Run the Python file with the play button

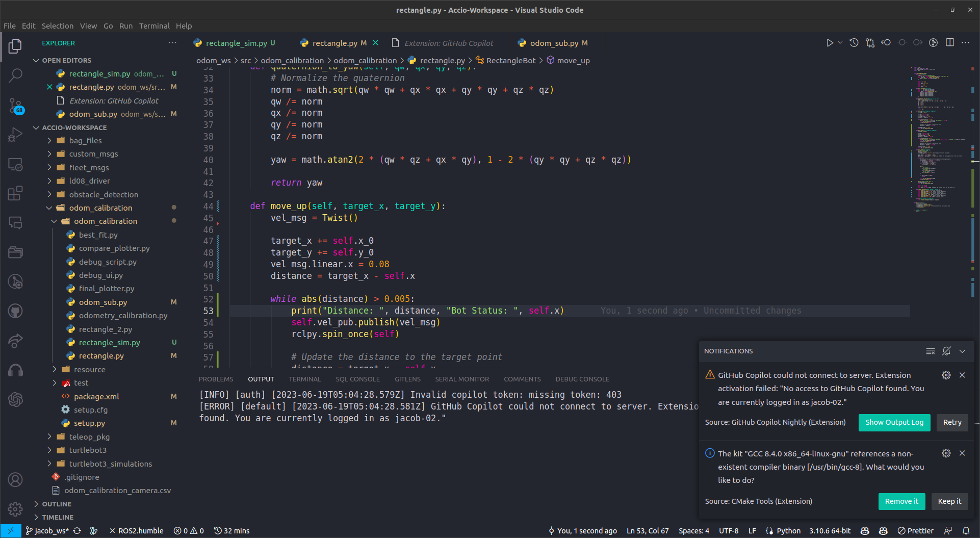pyautogui.click(x=830, y=42)
